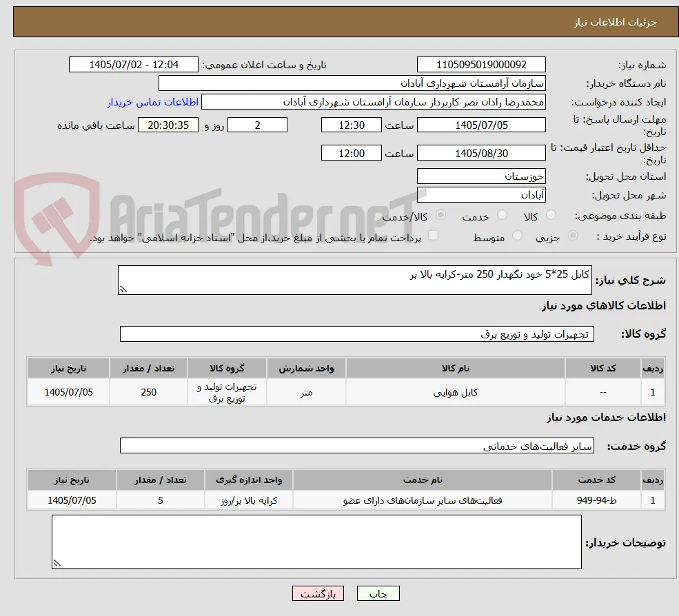
Task: Click the کابل هوایی goods name cell
Action: click(456, 392)
